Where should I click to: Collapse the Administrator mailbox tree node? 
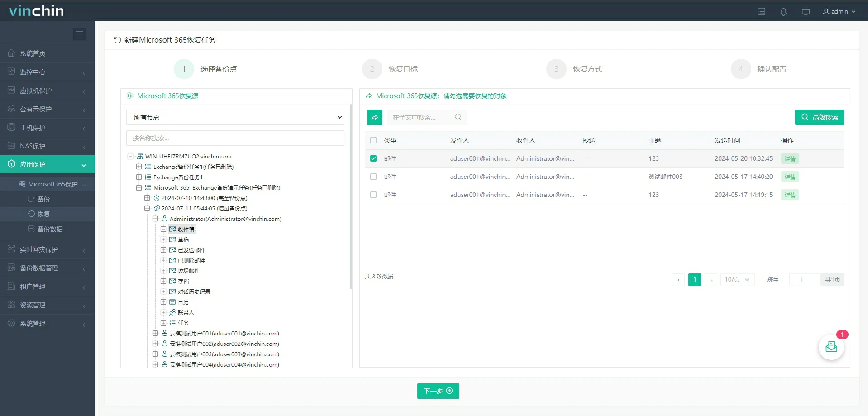(x=155, y=219)
